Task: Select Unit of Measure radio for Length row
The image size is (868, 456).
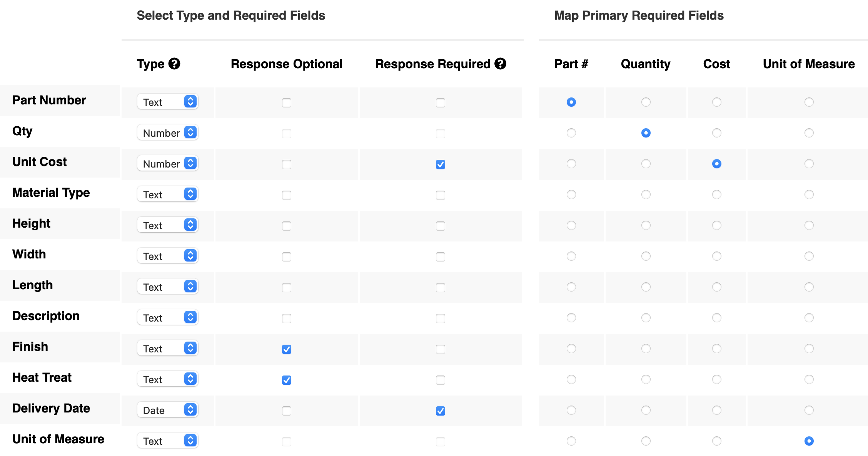Action: tap(809, 287)
